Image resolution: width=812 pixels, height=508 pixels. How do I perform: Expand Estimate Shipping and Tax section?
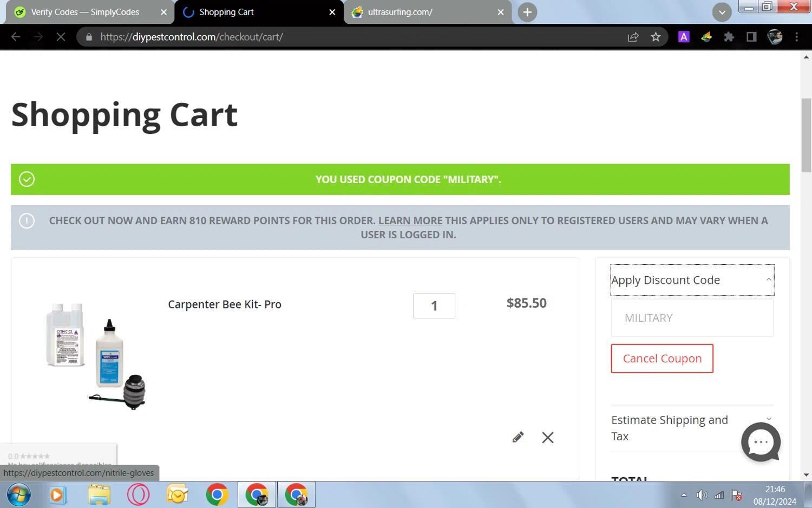[692, 428]
